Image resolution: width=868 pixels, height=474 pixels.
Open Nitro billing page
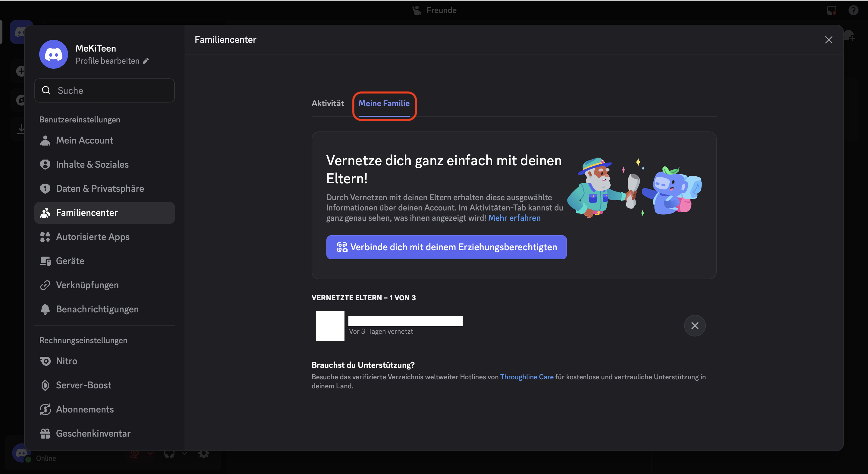[x=66, y=361]
